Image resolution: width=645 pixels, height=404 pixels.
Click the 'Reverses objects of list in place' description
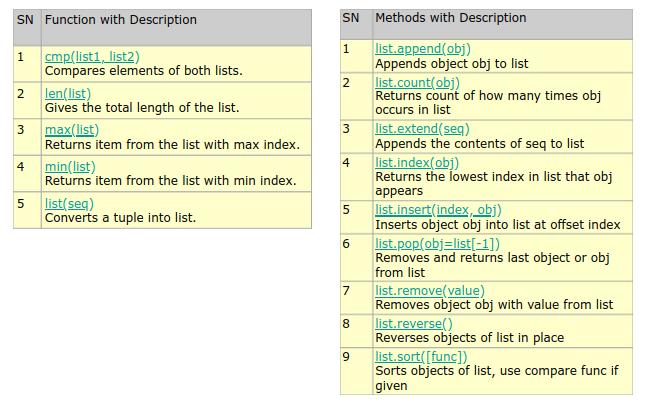tap(469, 338)
